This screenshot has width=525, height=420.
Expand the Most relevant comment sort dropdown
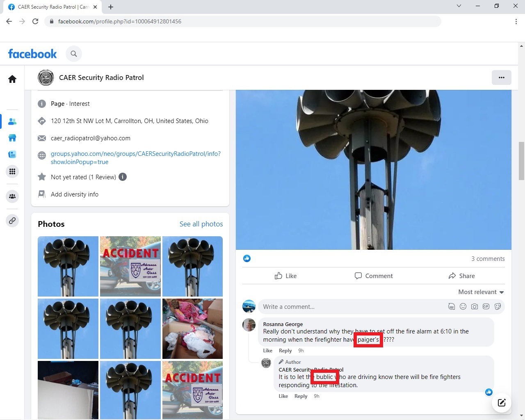click(481, 292)
